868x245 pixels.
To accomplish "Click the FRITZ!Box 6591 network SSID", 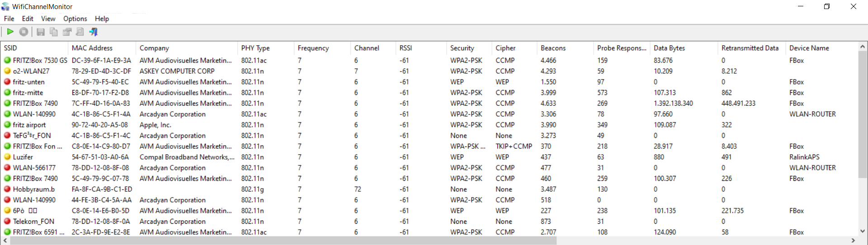I will (38, 232).
